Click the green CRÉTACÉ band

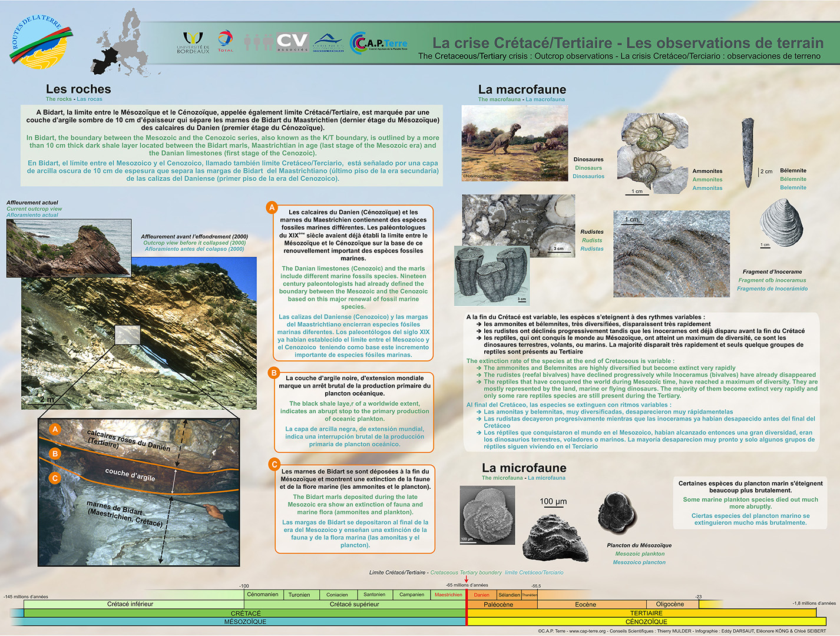coord(245,613)
